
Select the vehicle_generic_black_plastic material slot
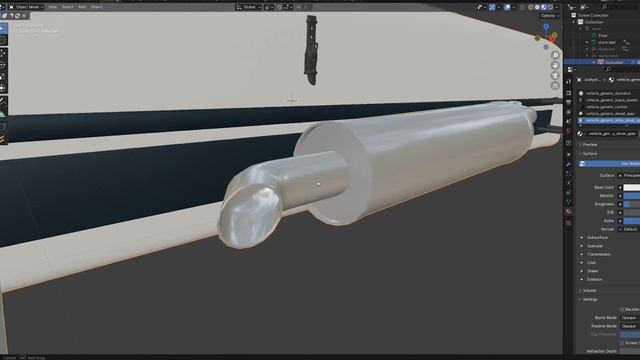[608, 100]
